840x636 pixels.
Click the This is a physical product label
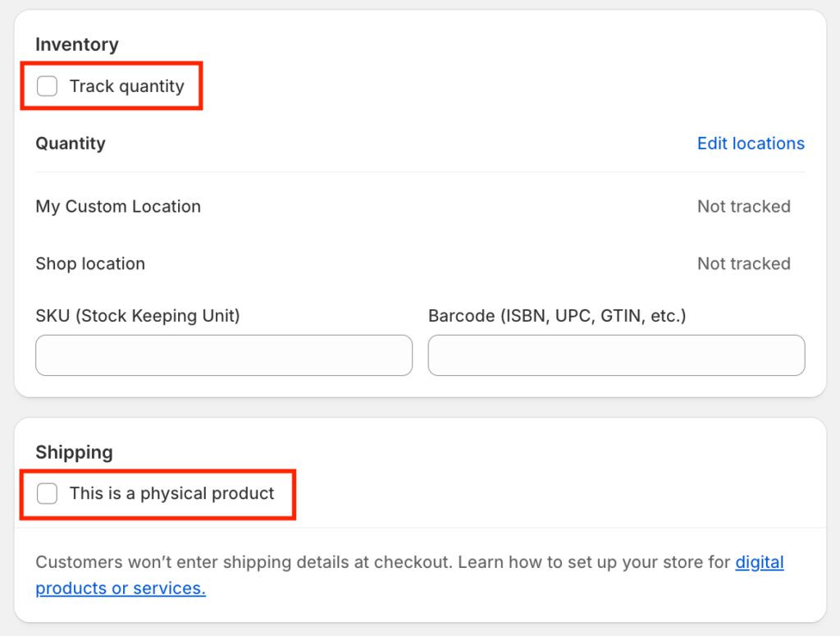tap(171, 493)
